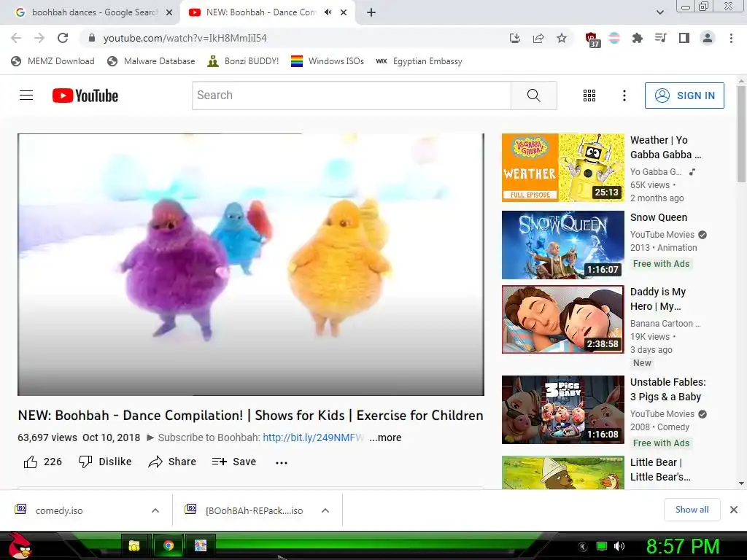
Task: Expand description with ...more
Action: tap(385, 437)
